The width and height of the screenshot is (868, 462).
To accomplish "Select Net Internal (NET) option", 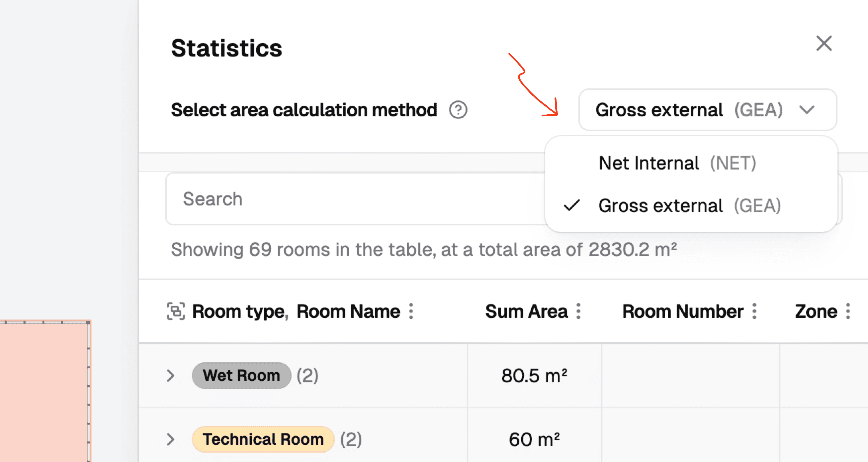I will (x=677, y=163).
